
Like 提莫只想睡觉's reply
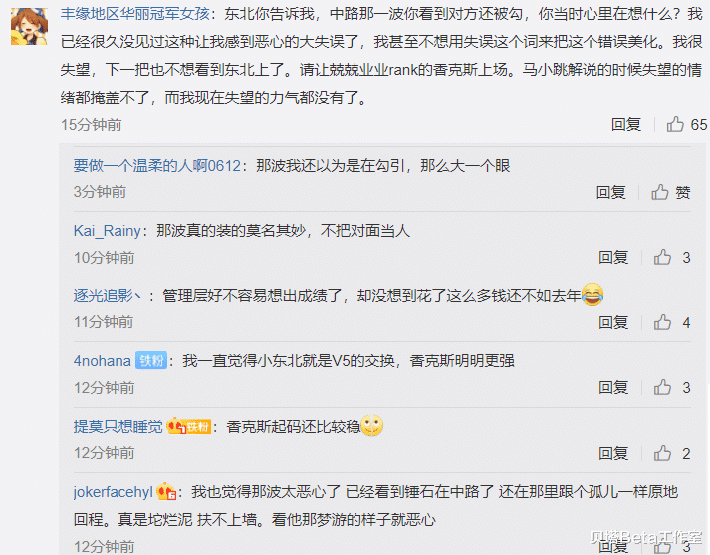(662, 453)
